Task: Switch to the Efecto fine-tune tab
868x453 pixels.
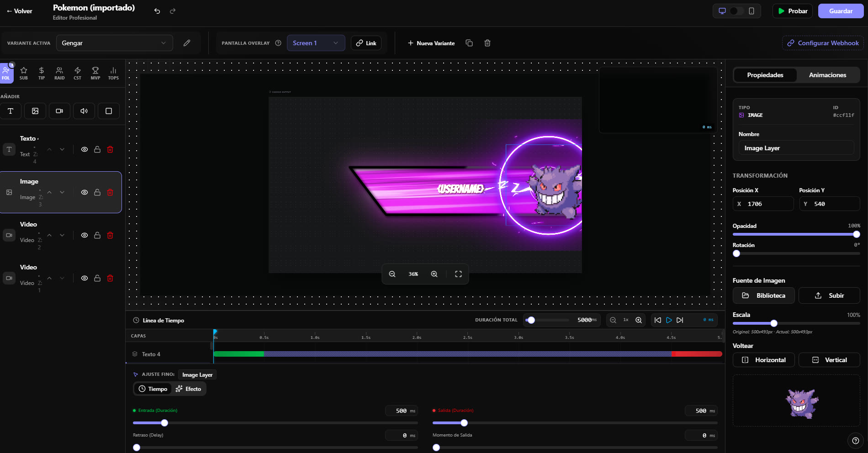Action: click(x=189, y=389)
